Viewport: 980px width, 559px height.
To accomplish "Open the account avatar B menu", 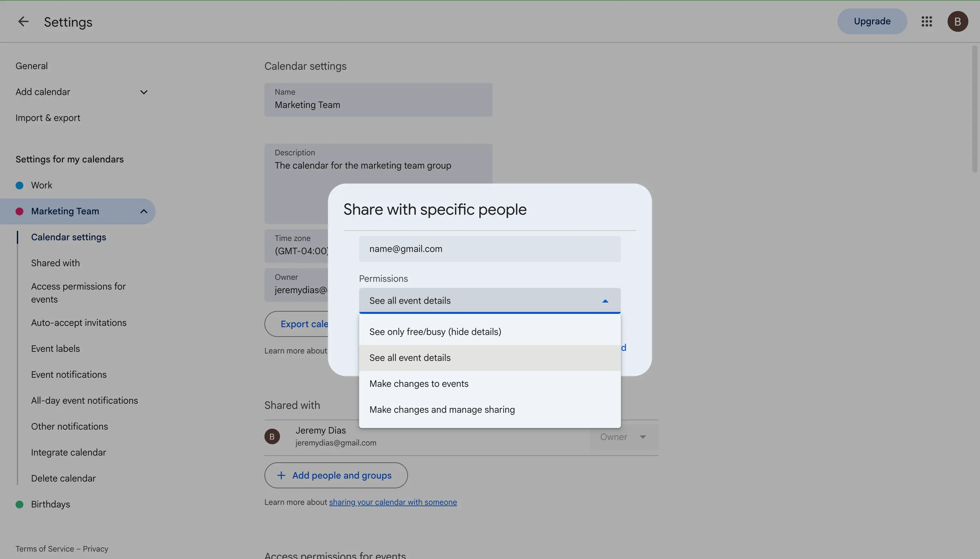I will (x=958, y=21).
